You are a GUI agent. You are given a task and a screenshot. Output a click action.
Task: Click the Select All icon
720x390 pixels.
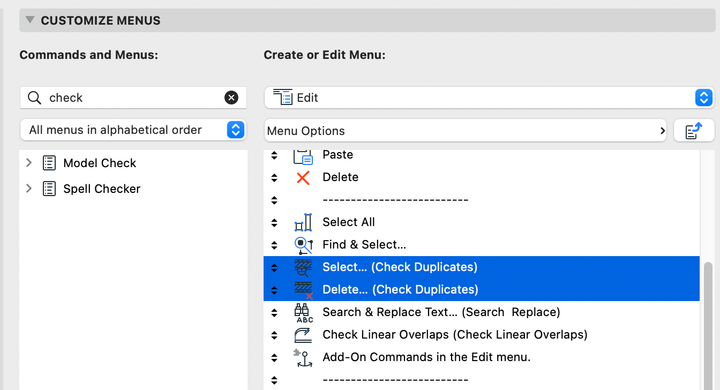click(x=303, y=222)
